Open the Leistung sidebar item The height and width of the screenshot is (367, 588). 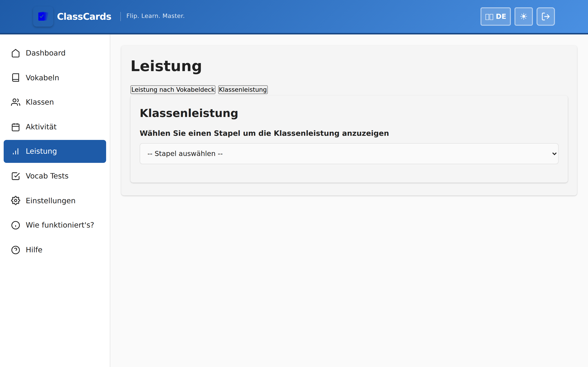coord(55,151)
